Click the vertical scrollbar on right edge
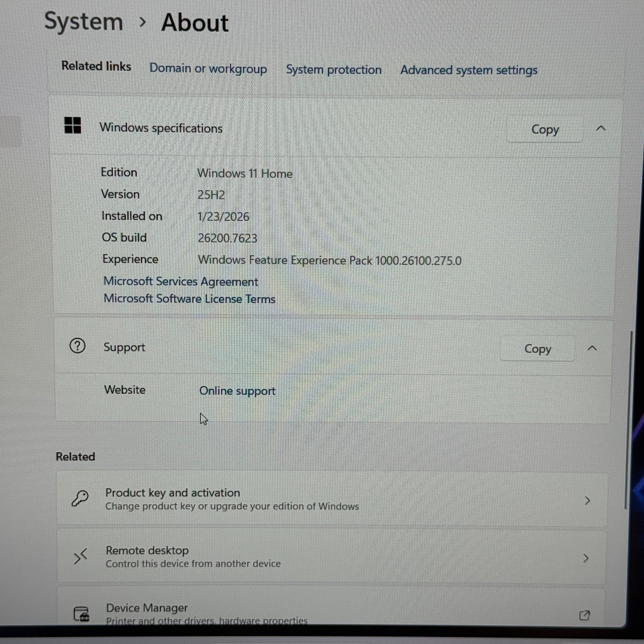Viewport: 644px width, 644px height. [x=628, y=420]
